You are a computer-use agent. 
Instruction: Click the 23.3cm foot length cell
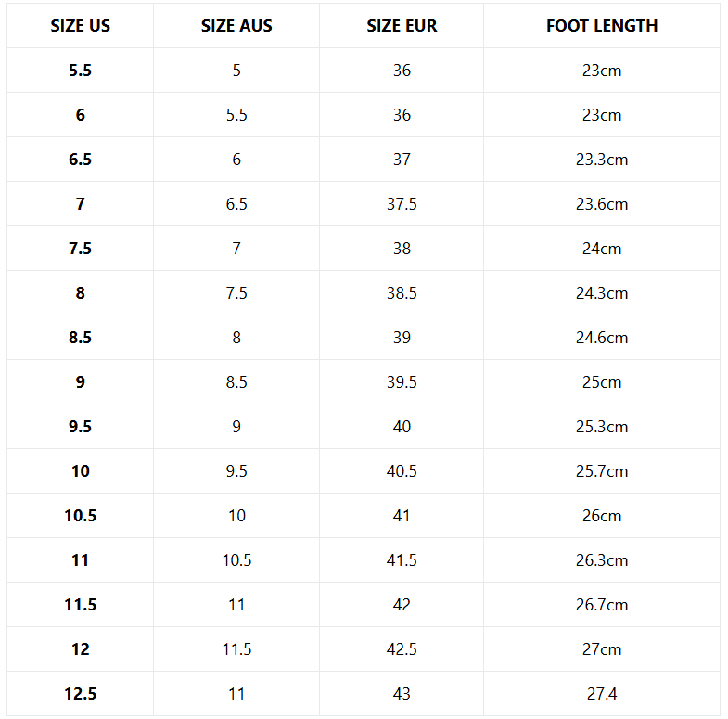pyautogui.click(x=602, y=160)
